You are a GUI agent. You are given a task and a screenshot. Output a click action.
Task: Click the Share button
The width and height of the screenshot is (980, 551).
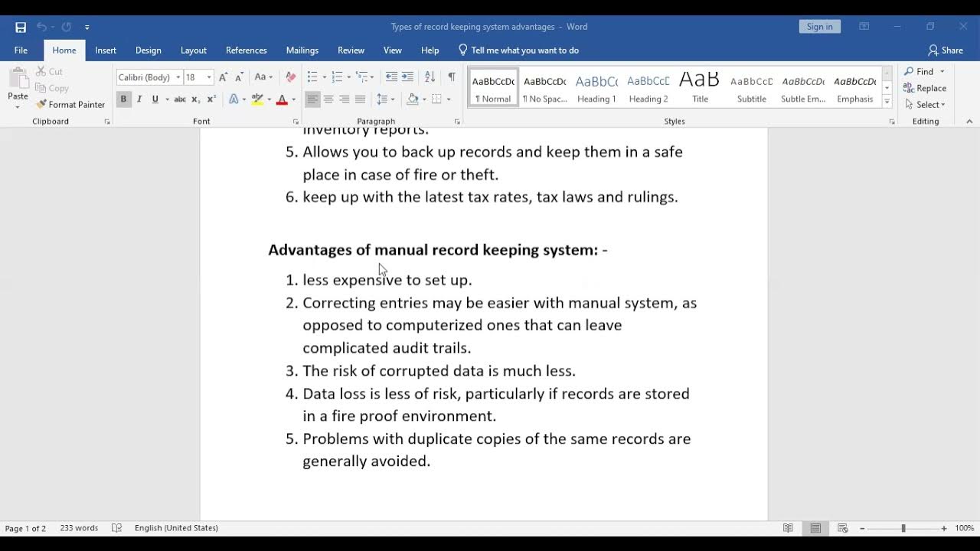click(x=946, y=51)
